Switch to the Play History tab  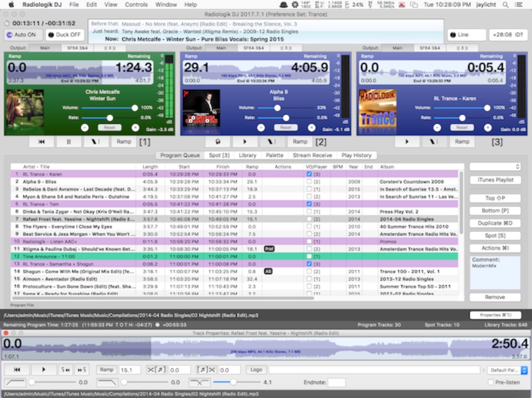[x=356, y=155]
